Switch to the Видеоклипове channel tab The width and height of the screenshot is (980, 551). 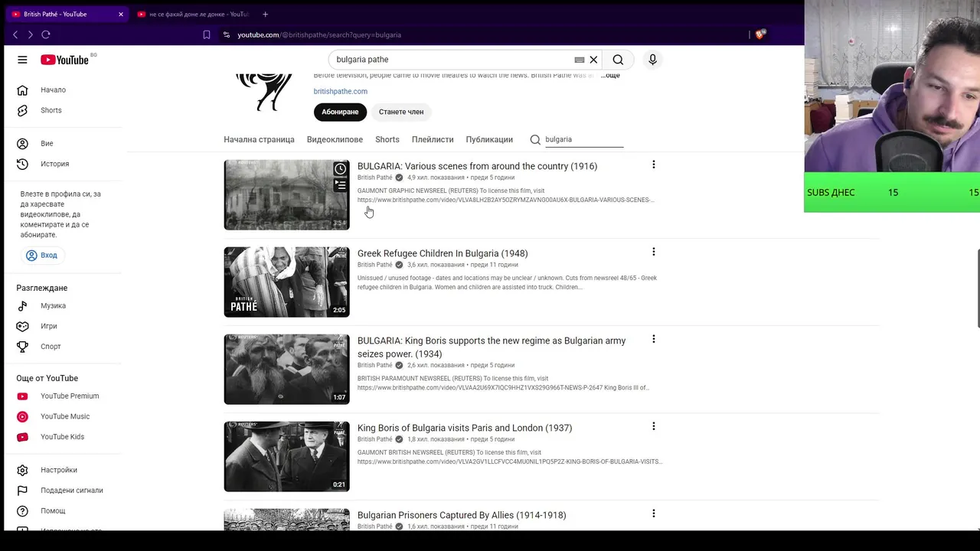coord(335,139)
